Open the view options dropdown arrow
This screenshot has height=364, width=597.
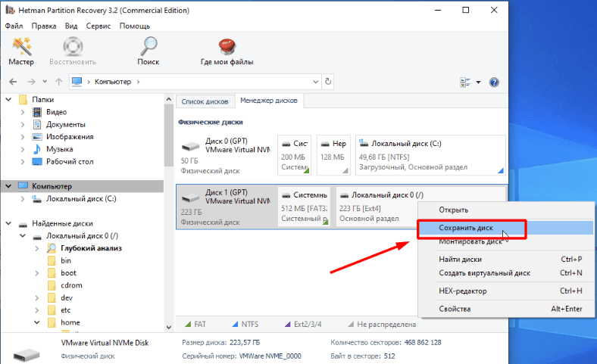coord(478,82)
